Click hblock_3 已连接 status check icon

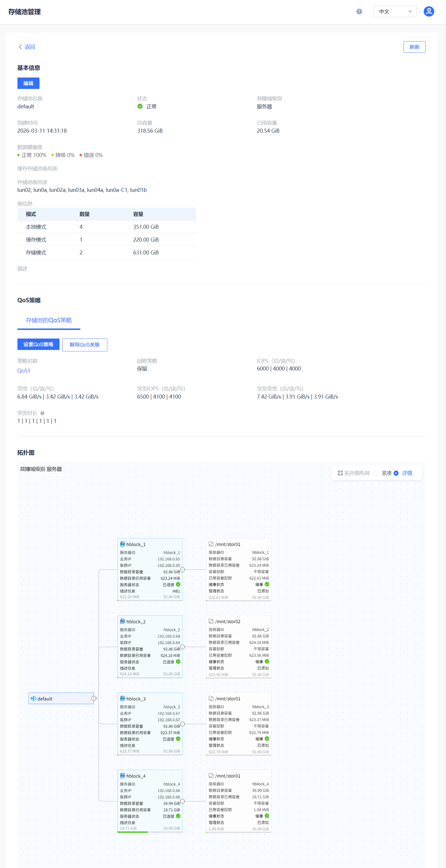[178, 738]
